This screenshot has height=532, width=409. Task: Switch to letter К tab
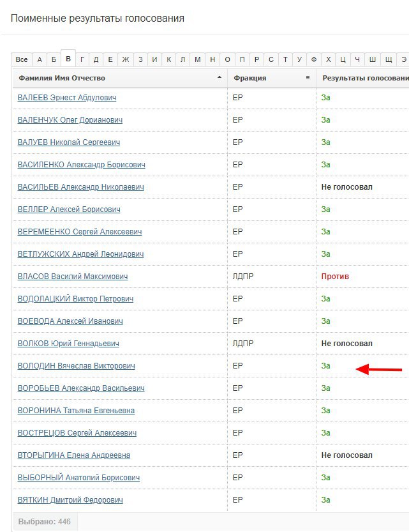168,59
